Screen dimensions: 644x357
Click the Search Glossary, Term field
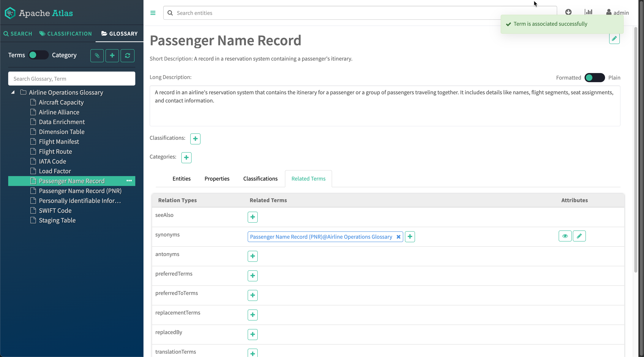[72, 79]
